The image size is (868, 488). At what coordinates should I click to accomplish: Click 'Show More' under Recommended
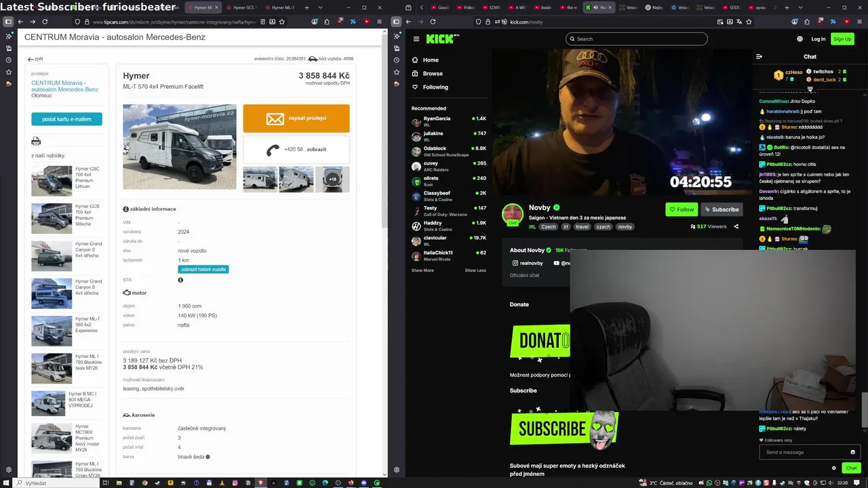(x=422, y=270)
